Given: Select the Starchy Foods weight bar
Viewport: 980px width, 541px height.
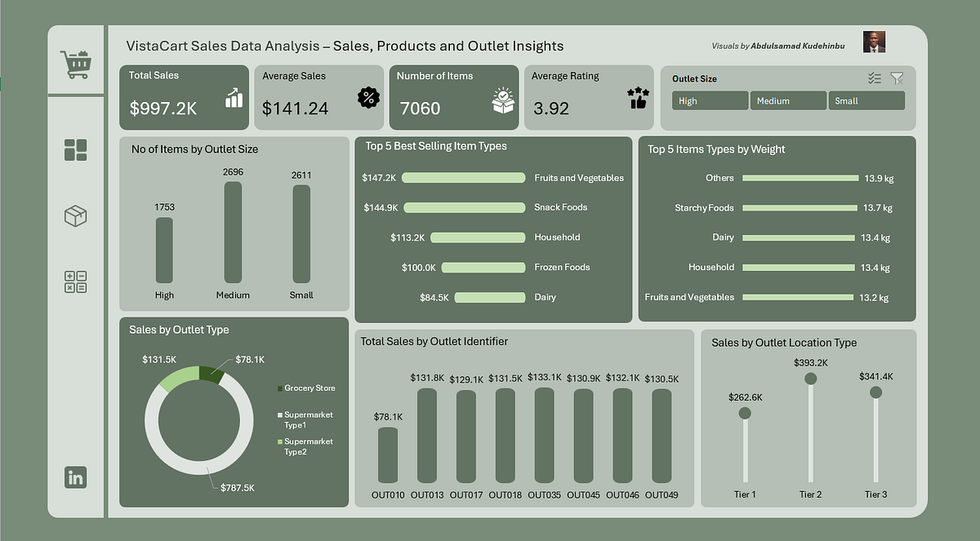Looking at the screenshot, I should tap(799, 208).
